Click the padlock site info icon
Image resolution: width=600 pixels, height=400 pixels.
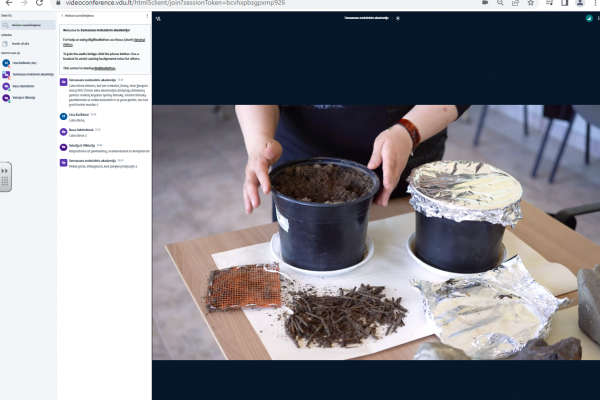pyautogui.click(x=58, y=3)
